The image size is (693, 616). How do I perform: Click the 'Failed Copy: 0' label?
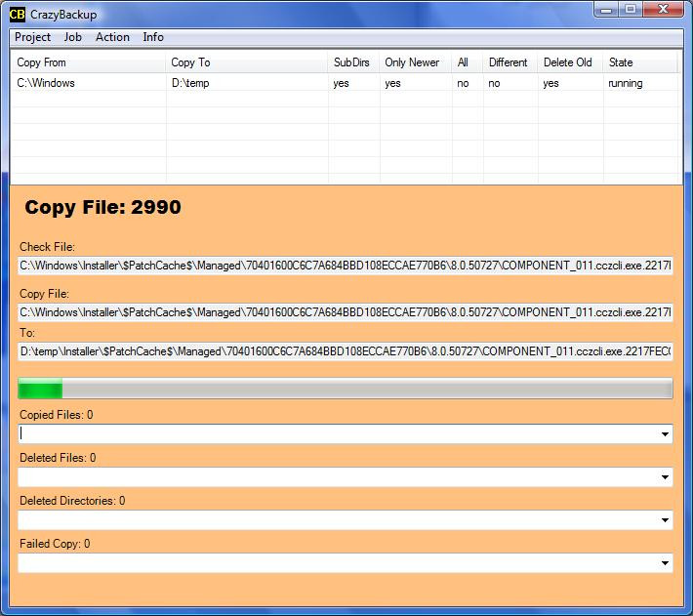point(55,543)
